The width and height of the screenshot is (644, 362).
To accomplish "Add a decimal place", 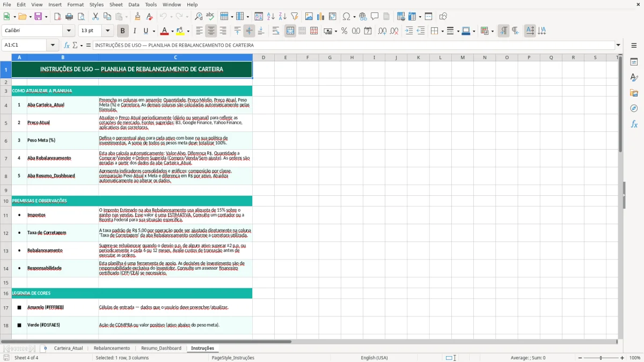I will [382, 31].
